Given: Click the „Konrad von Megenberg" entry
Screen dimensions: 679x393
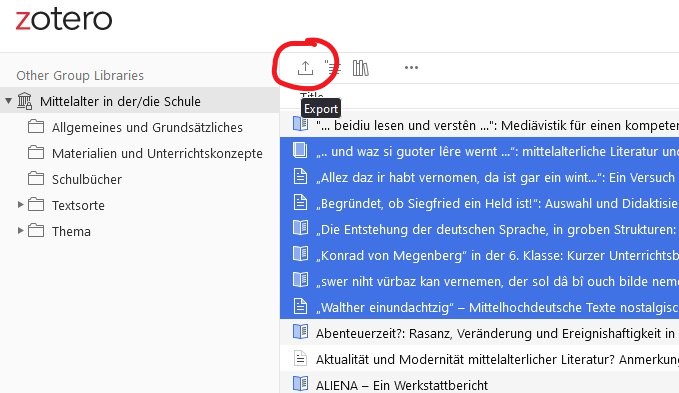Looking at the screenshot, I should click(479, 255).
